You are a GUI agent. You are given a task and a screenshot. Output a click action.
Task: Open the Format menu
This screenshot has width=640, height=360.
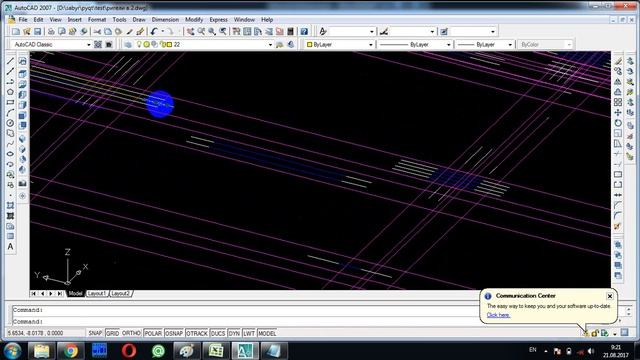tap(97, 20)
